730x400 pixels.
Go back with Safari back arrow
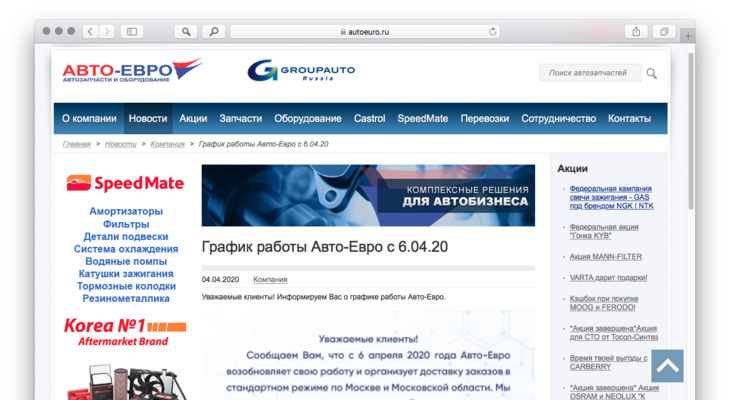coord(90,31)
